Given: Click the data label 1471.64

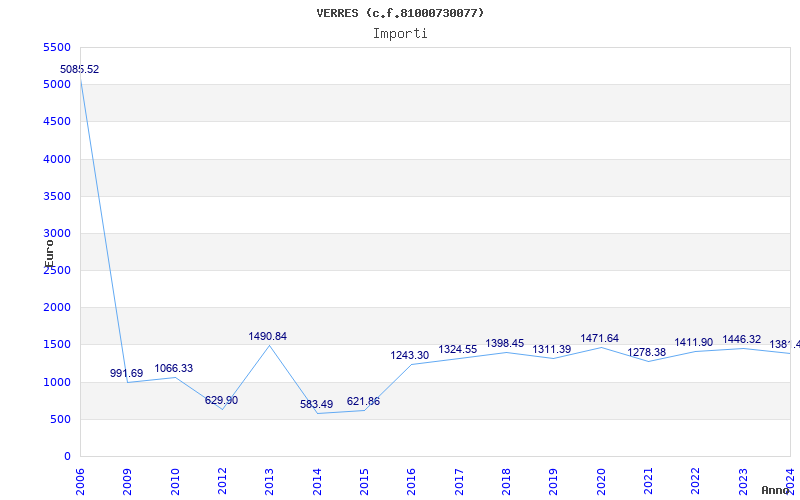Looking at the screenshot, I should (x=599, y=338).
